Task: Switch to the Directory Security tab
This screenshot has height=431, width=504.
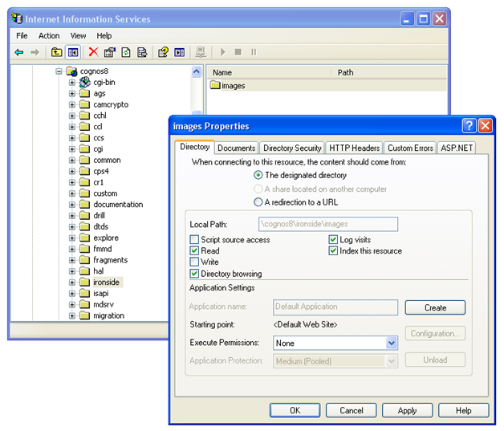Action: (x=292, y=148)
